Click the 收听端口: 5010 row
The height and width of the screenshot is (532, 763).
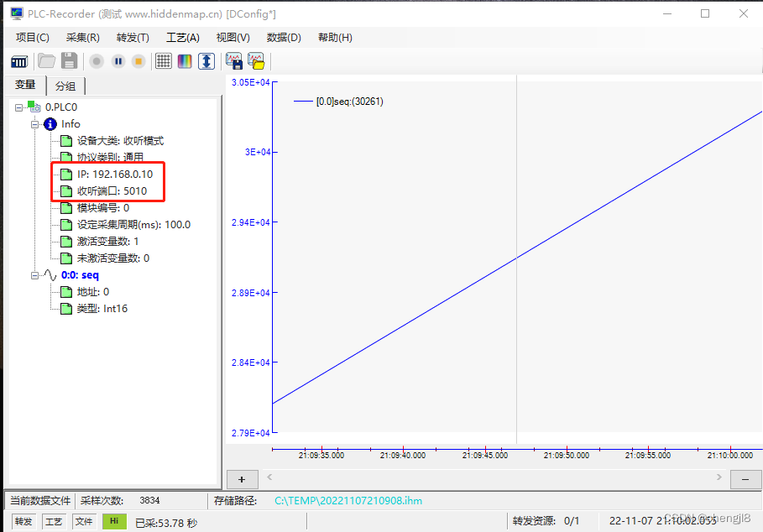tap(112, 191)
